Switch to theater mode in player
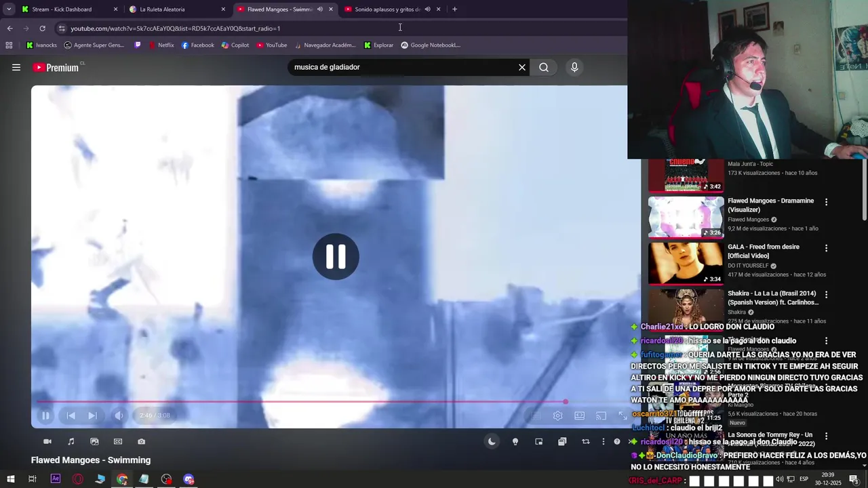The height and width of the screenshot is (488, 868). [x=579, y=415]
